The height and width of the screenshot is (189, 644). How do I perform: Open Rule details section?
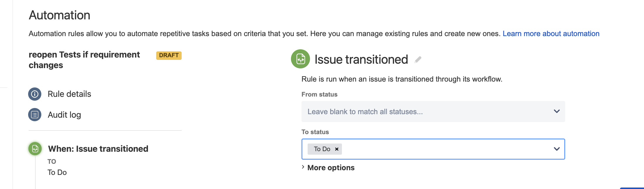[x=69, y=94]
